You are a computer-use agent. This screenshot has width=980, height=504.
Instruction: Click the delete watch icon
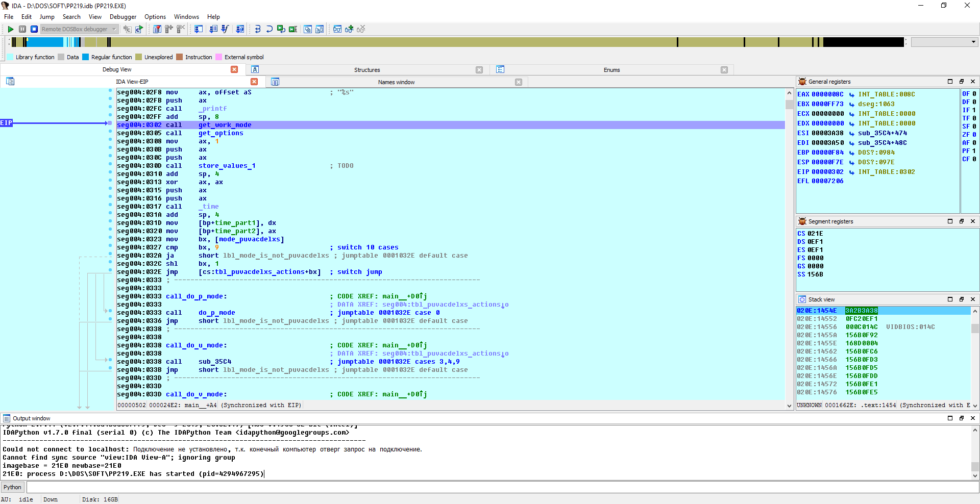click(x=361, y=29)
